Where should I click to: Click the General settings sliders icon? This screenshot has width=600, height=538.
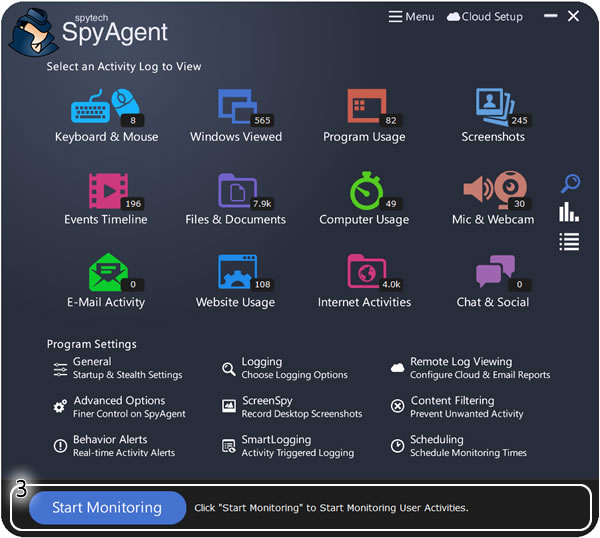pyautogui.click(x=60, y=370)
